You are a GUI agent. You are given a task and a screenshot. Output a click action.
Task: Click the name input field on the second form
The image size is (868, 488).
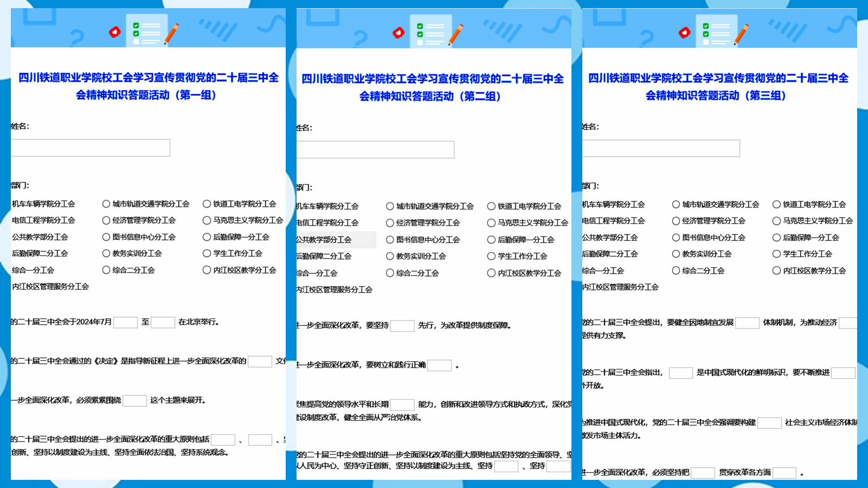375,149
